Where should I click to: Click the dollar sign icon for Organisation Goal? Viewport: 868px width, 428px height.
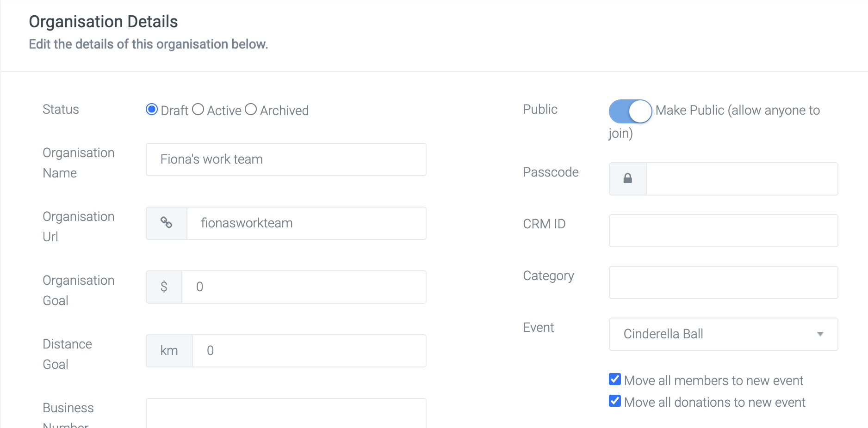tap(164, 287)
